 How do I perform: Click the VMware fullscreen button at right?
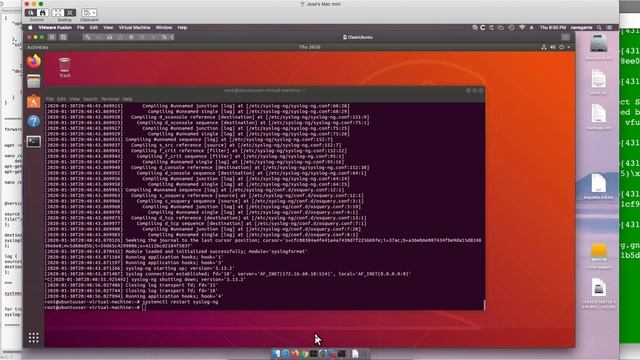tap(565, 37)
